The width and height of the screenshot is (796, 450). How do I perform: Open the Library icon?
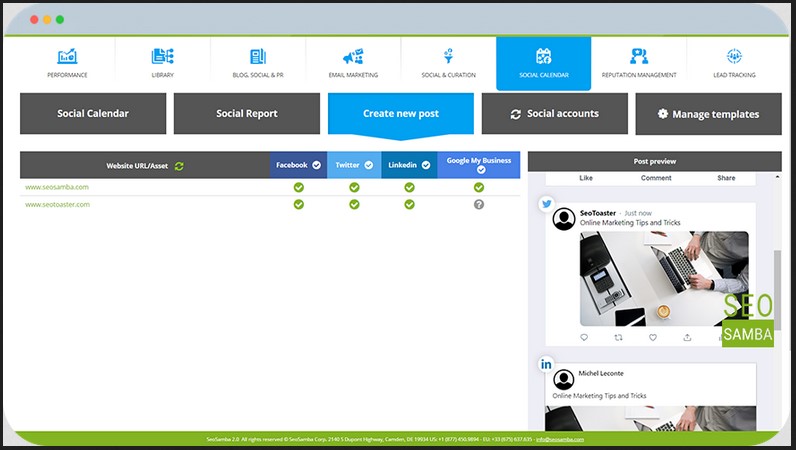[x=162, y=56]
